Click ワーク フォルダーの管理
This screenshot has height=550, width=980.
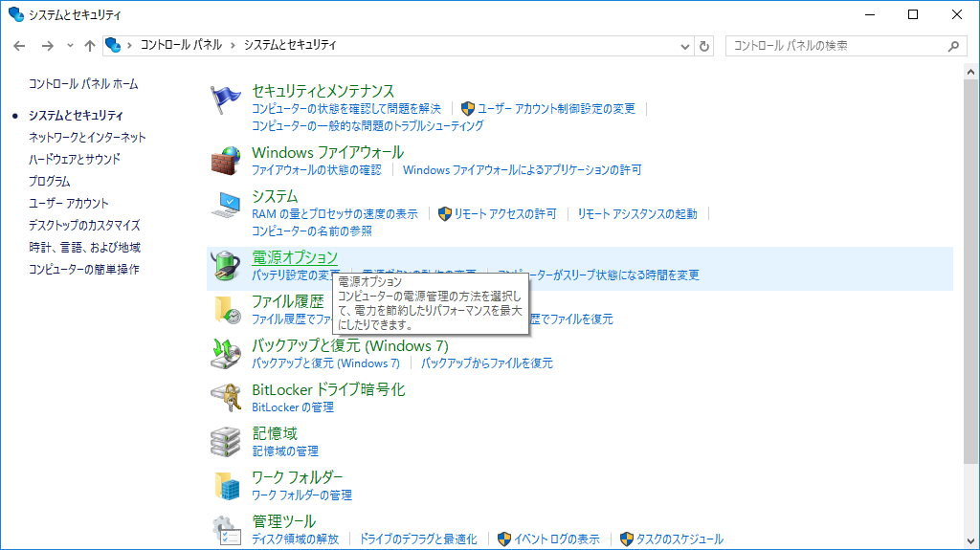[x=301, y=495]
